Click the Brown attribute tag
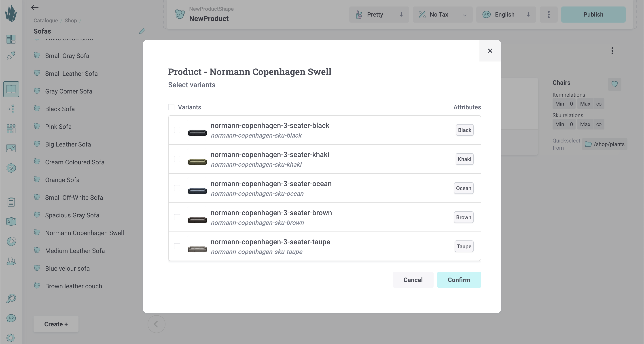 464,217
